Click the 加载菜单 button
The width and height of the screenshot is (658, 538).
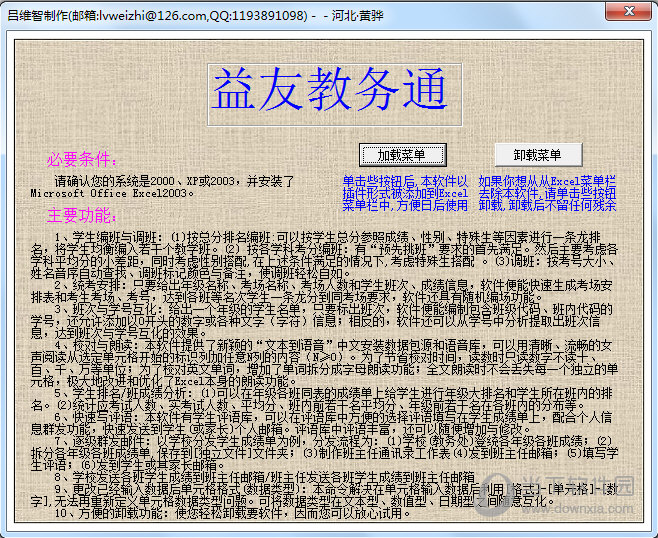pyautogui.click(x=402, y=155)
